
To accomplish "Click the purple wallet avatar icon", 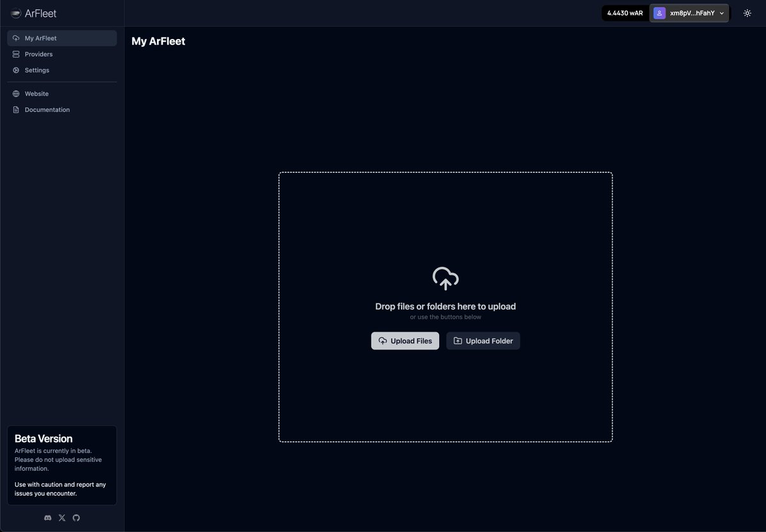I will (659, 13).
